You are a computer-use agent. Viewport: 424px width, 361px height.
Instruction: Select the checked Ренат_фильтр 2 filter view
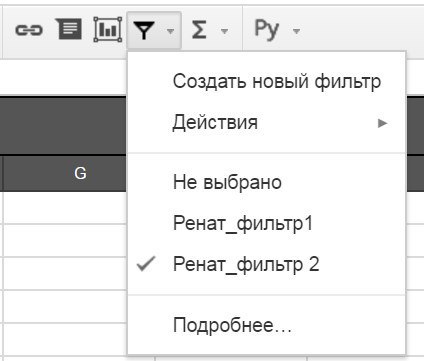pyautogui.click(x=266, y=264)
